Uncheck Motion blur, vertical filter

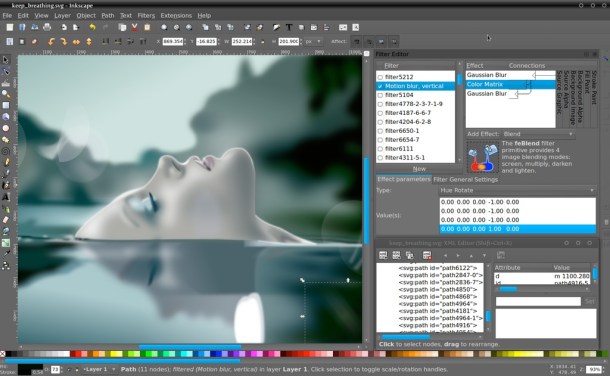pyautogui.click(x=380, y=86)
